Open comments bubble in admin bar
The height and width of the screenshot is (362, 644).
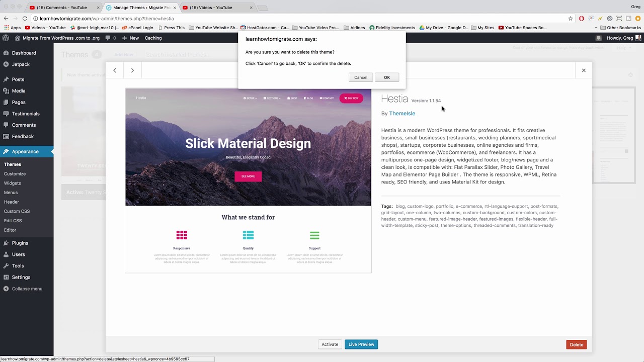tap(111, 38)
